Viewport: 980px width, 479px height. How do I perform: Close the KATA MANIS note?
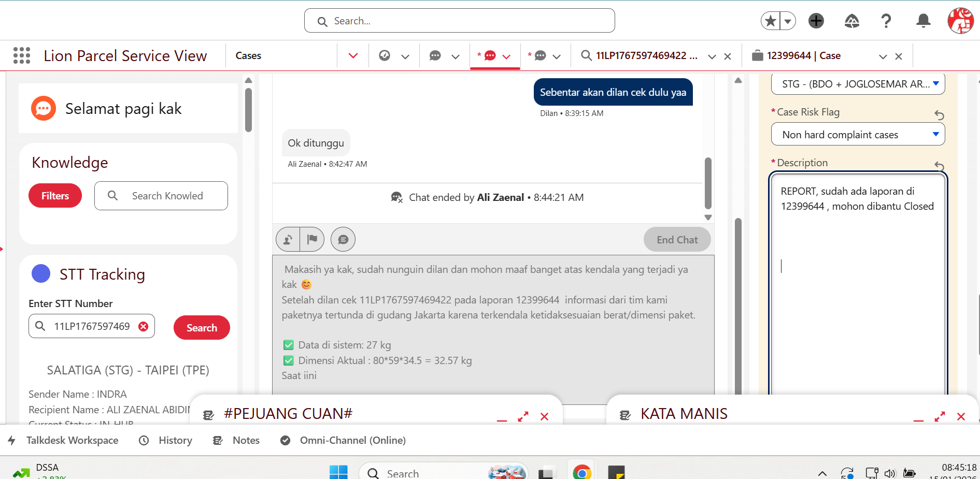961,416
